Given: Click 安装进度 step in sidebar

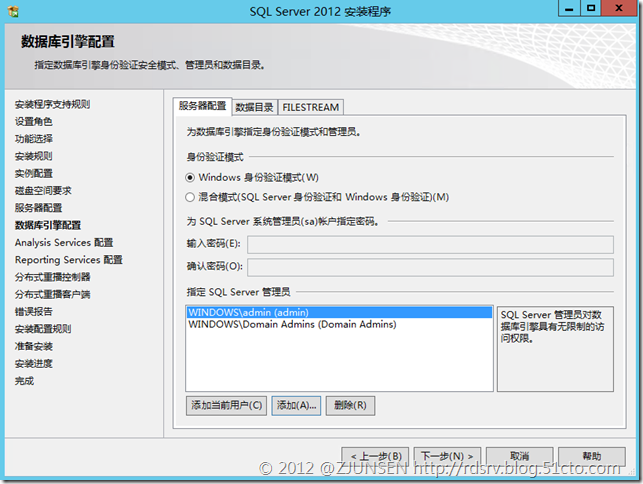Looking at the screenshot, I should coord(34,363).
